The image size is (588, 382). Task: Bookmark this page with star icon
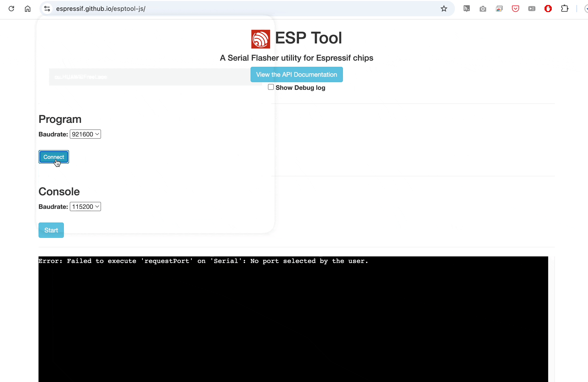[x=444, y=9]
